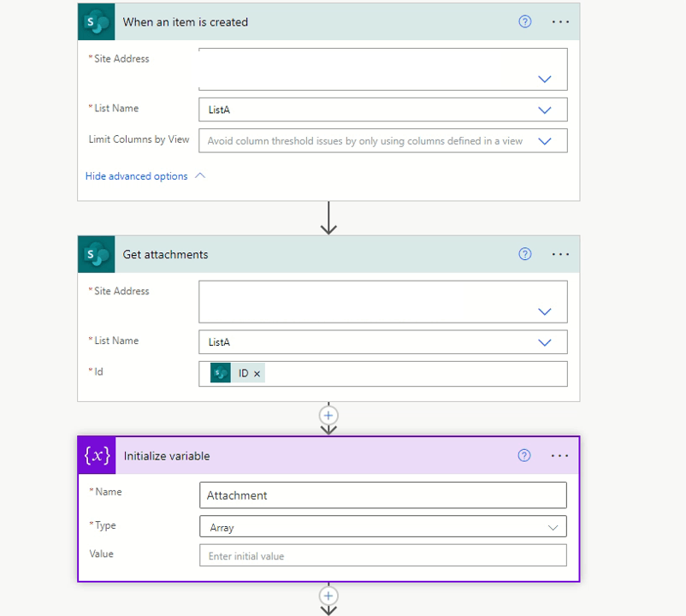Expand the Limit Columns by View dropdown

coord(545,140)
